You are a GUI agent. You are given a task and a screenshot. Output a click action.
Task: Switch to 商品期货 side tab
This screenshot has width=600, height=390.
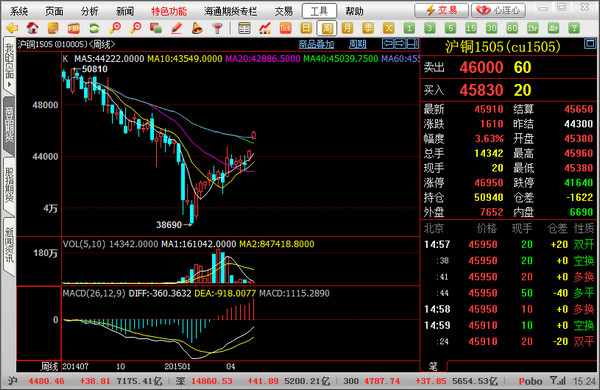(x=9, y=125)
